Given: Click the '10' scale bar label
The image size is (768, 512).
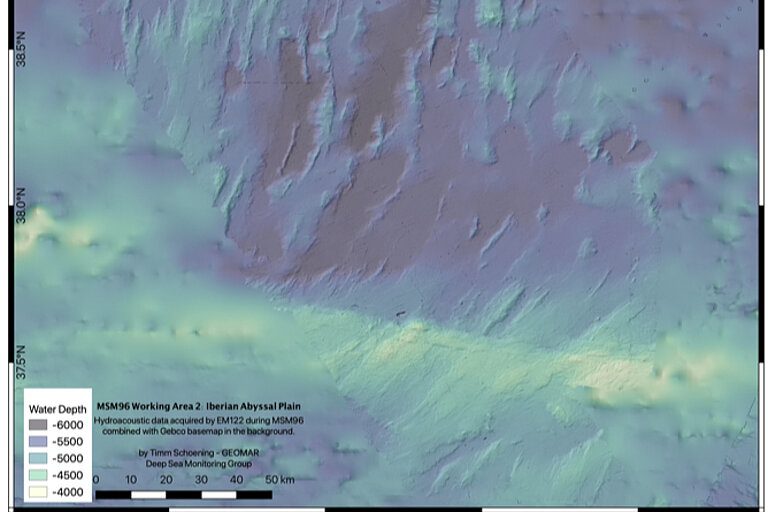Looking at the screenshot, I should 131,480.
